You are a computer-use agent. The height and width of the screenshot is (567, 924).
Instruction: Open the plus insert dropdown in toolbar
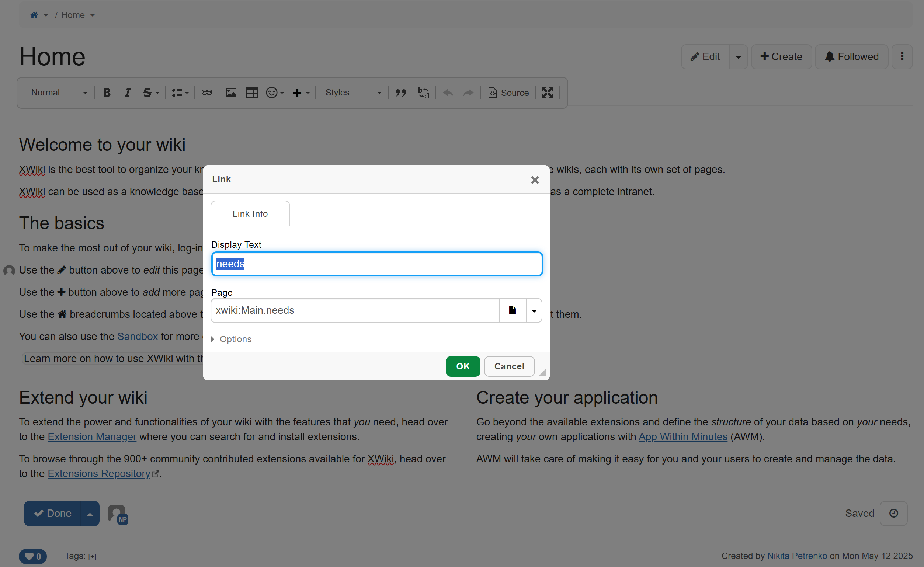click(301, 93)
